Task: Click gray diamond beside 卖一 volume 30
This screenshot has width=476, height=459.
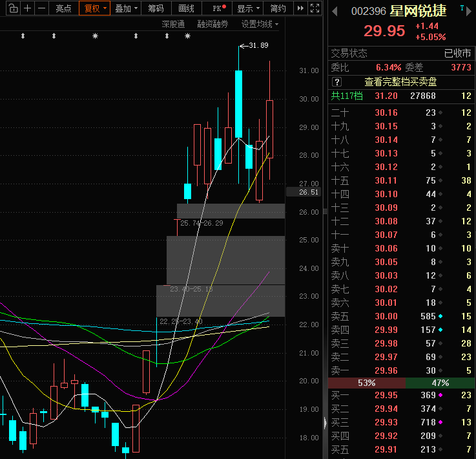Action: 440,370
